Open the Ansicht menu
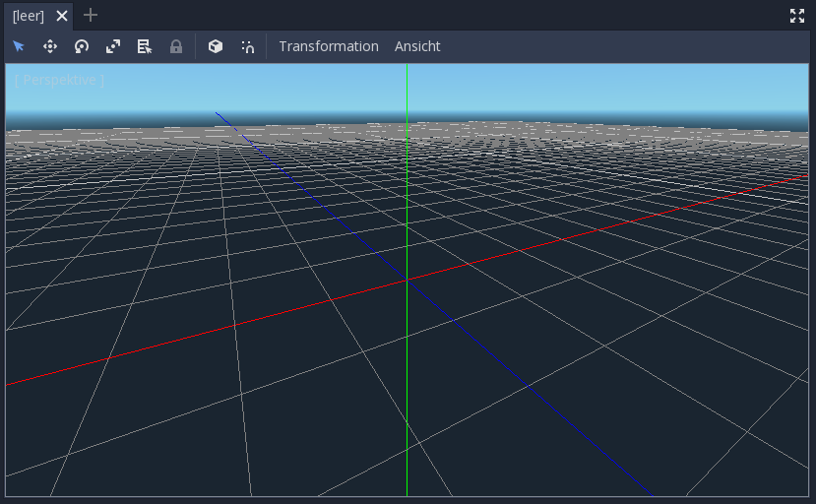Image resolution: width=816 pixels, height=504 pixels. coord(417,46)
